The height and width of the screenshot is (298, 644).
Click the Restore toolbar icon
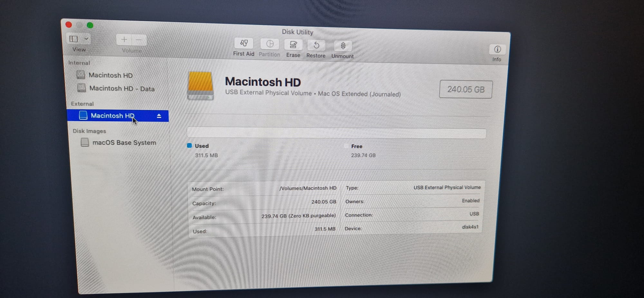click(x=316, y=45)
